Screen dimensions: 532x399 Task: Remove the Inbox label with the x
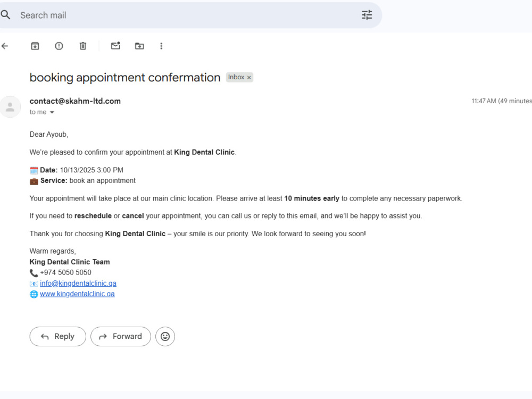point(249,78)
